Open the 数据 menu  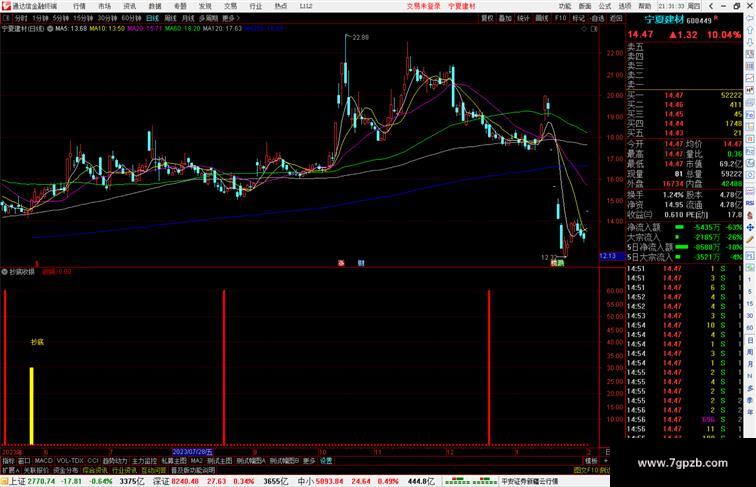click(155, 6)
